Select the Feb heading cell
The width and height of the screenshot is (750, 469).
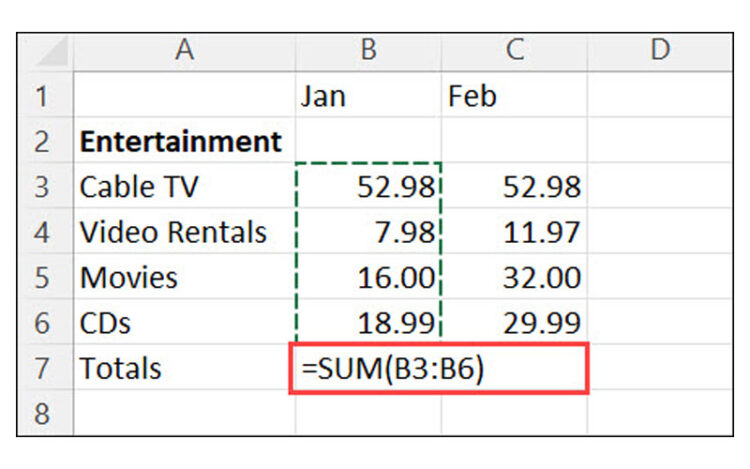pos(513,97)
